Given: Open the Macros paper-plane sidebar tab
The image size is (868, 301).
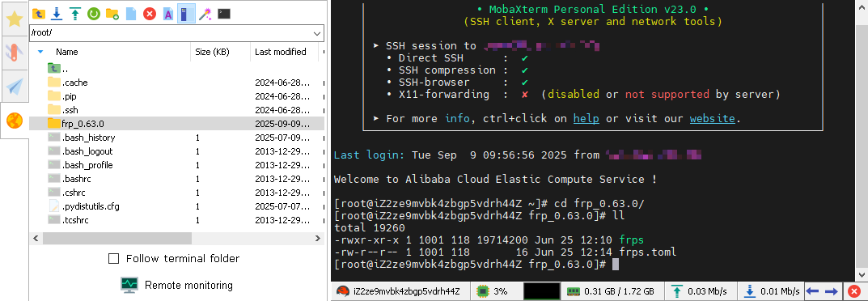Looking at the screenshot, I should 15,86.
